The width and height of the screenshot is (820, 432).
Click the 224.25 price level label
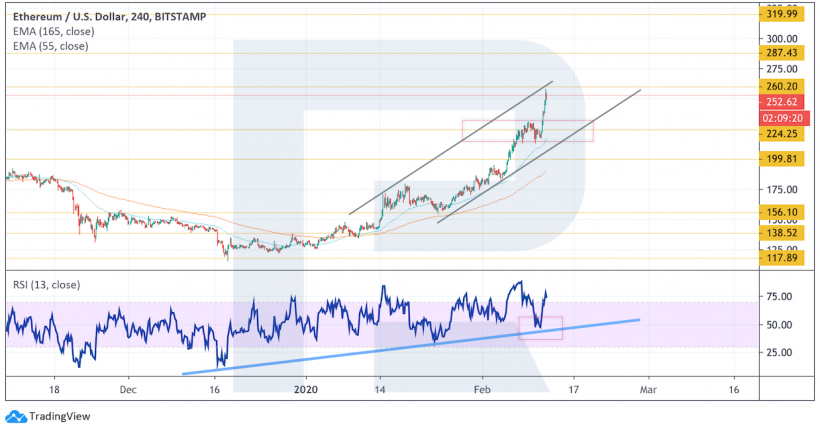coord(782,134)
